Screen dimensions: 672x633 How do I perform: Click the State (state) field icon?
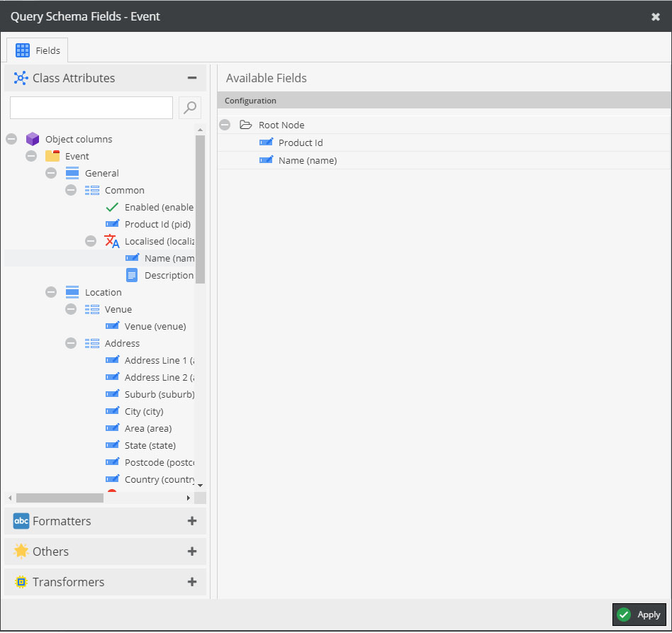click(112, 445)
